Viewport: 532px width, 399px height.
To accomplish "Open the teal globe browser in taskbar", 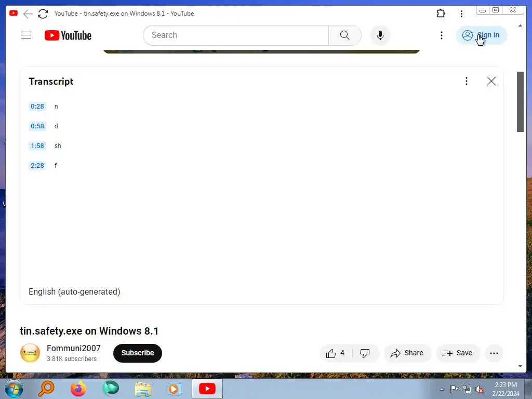I will [111, 389].
